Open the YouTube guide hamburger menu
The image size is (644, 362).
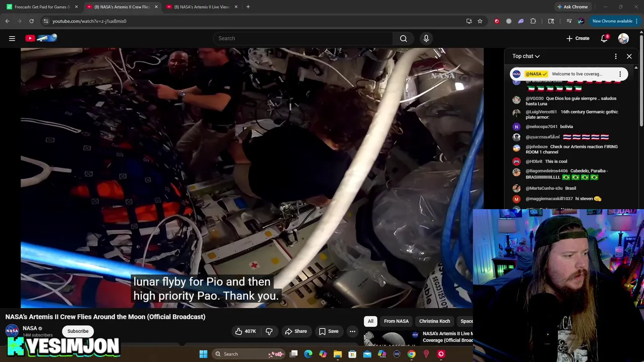click(x=12, y=38)
